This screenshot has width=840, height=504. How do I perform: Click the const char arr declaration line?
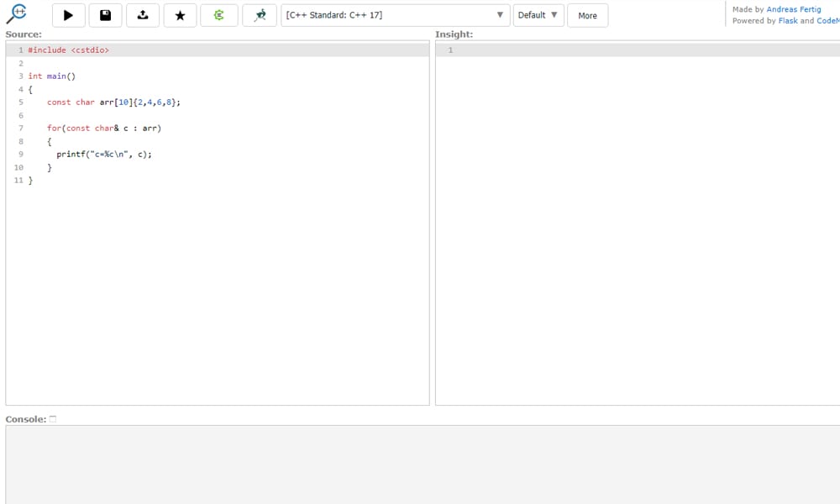tap(113, 102)
